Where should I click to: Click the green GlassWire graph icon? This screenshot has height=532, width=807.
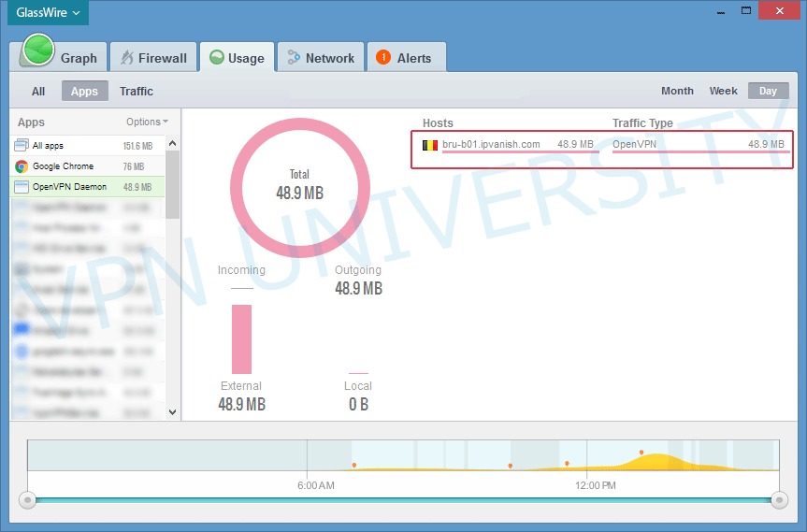pyautogui.click(x=37, y=50)
